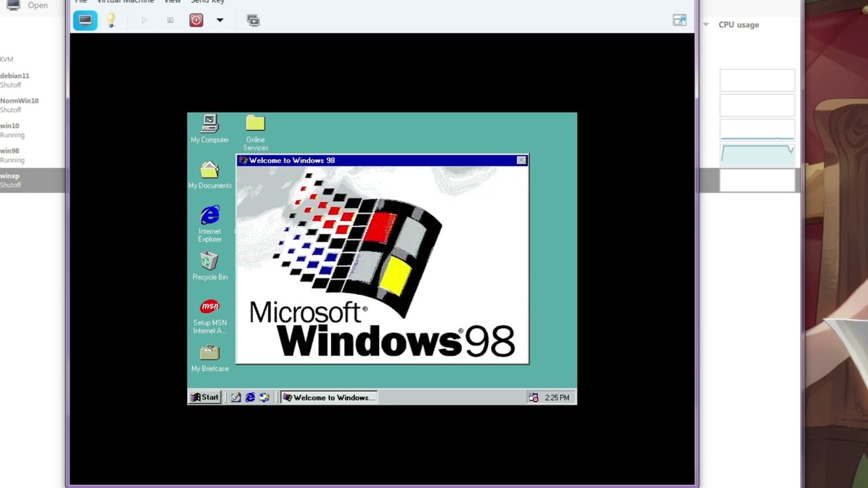
Task: Pause the virtual machine
Action: [170, 20]
